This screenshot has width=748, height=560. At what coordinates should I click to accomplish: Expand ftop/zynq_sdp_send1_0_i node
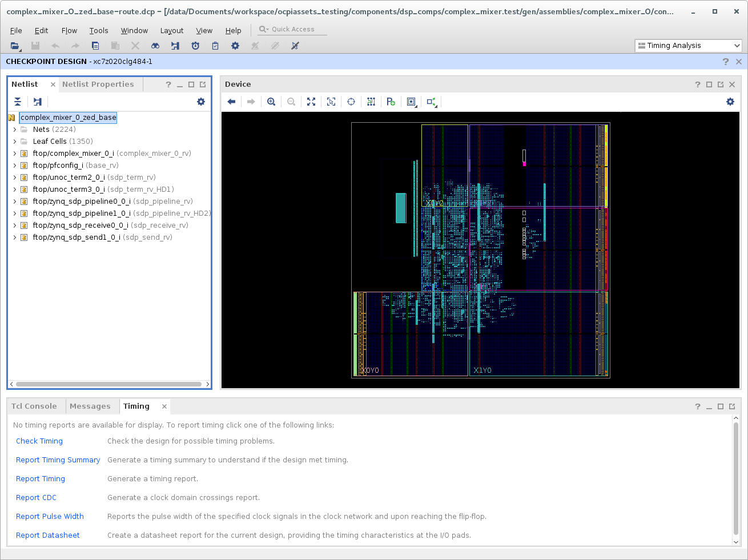[15, 237]
